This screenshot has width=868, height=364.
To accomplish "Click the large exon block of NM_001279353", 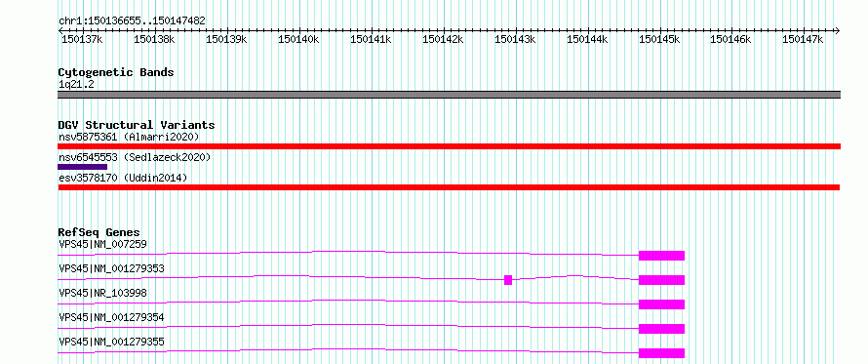I will (x=661, y=280).
